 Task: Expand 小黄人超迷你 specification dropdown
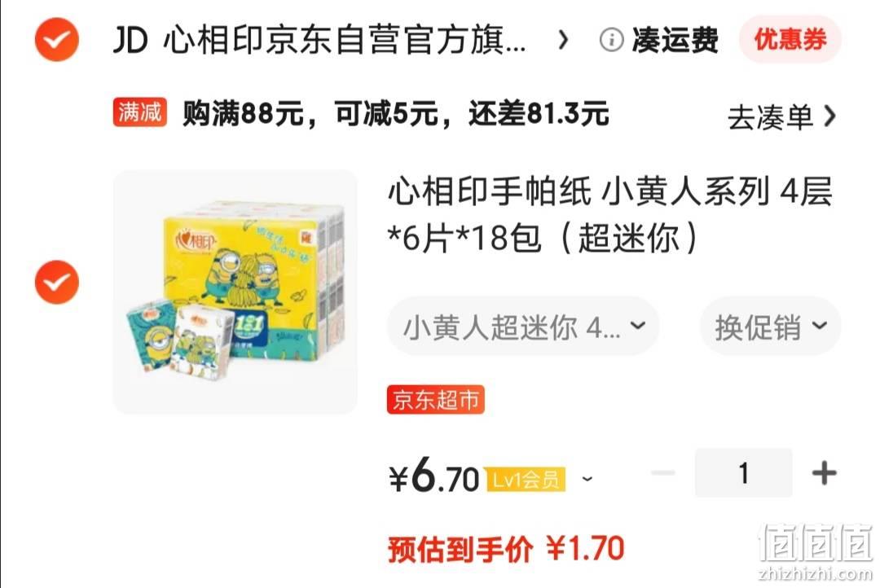coord(523,326)
